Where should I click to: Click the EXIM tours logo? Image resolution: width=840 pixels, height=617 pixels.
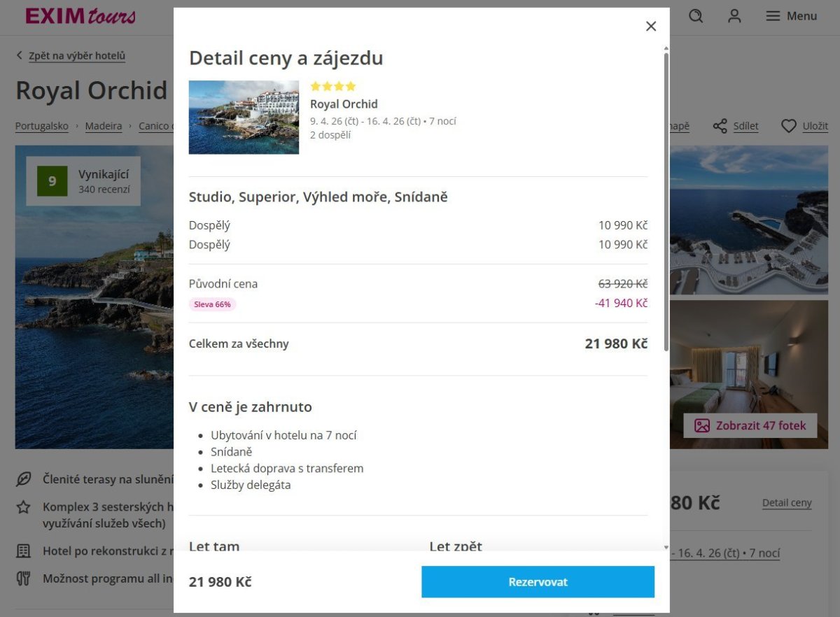coord(80,16)
